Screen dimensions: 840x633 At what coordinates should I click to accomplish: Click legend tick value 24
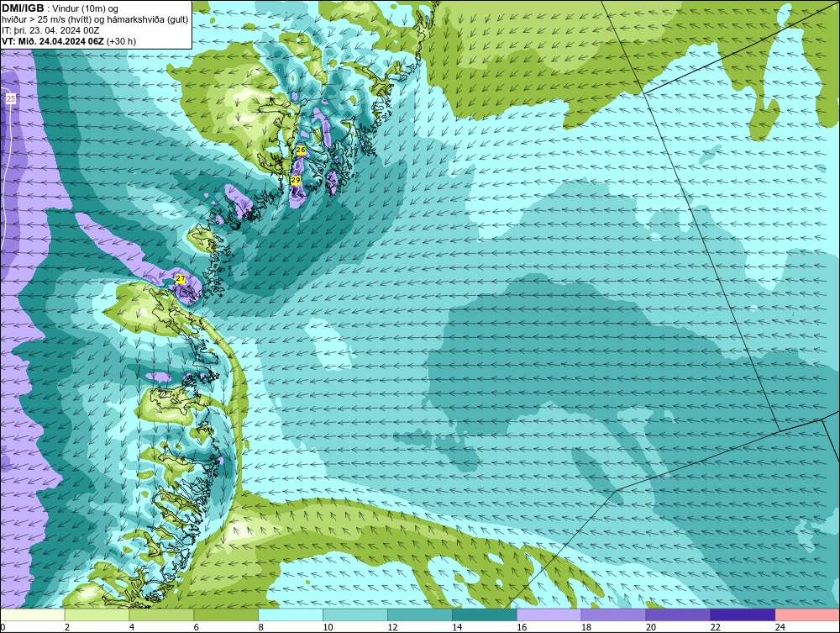coord(780,627)
